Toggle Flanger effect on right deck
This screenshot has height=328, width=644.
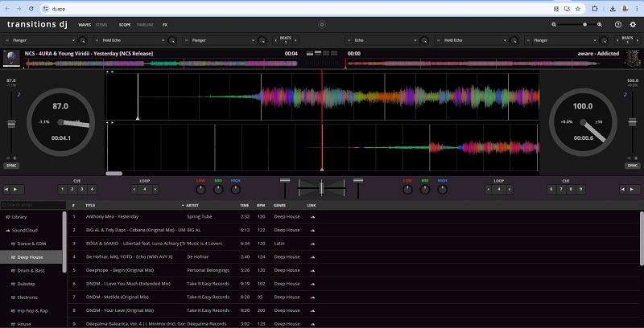tap(528, 40)
